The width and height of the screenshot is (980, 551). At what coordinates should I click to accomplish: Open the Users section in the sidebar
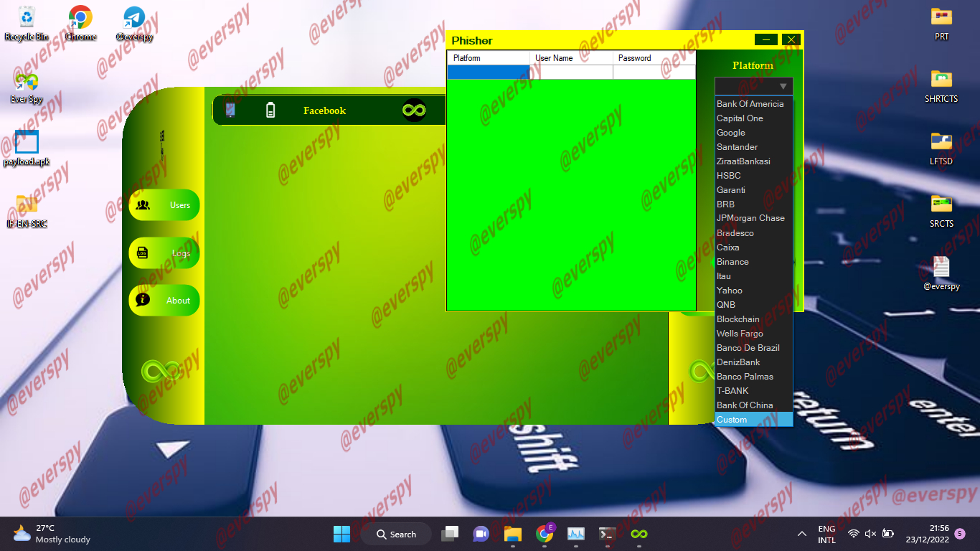pos(164,205)
